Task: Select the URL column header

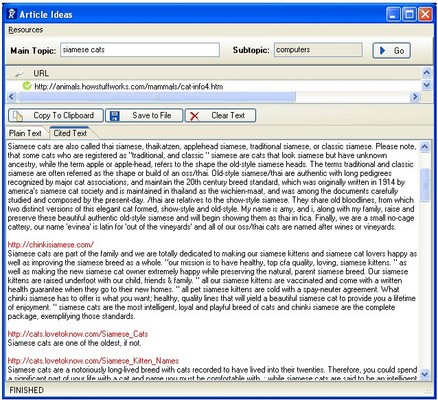Action: click(x=41, y=73)
